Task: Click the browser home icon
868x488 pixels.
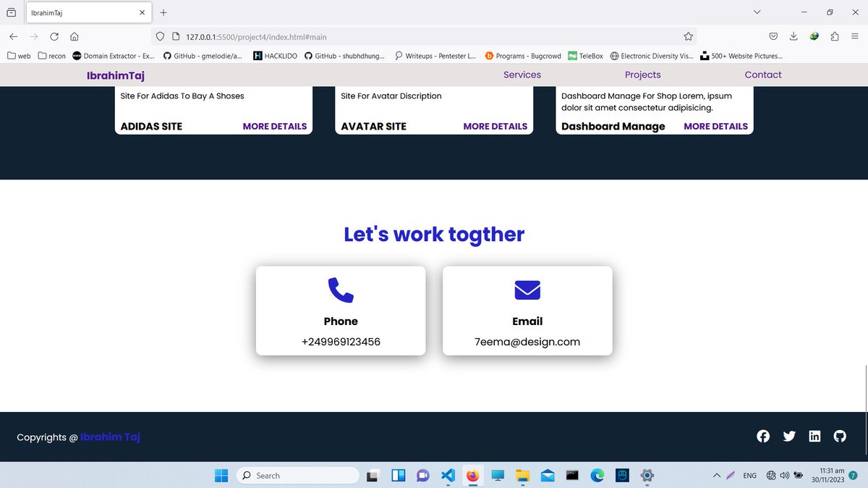Action: pos(75,35)
